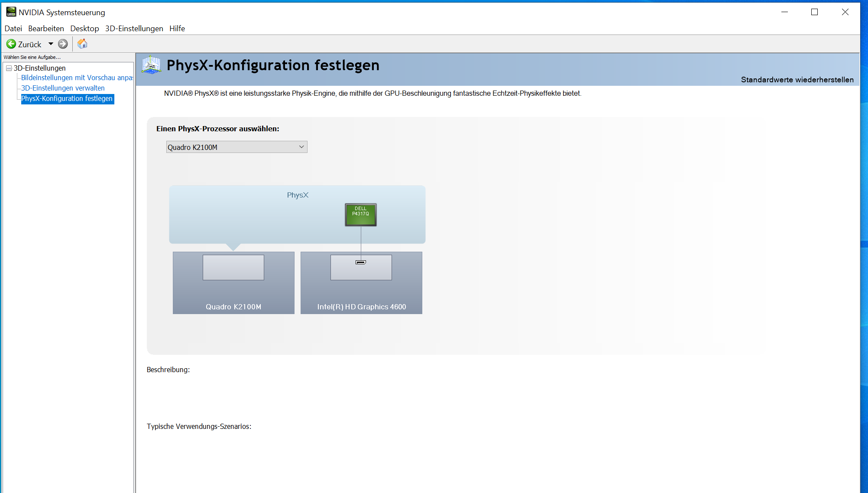Screen dimensions: 868x493
Task: Click the Quadro K2100M GPU card
Action: 233,283
